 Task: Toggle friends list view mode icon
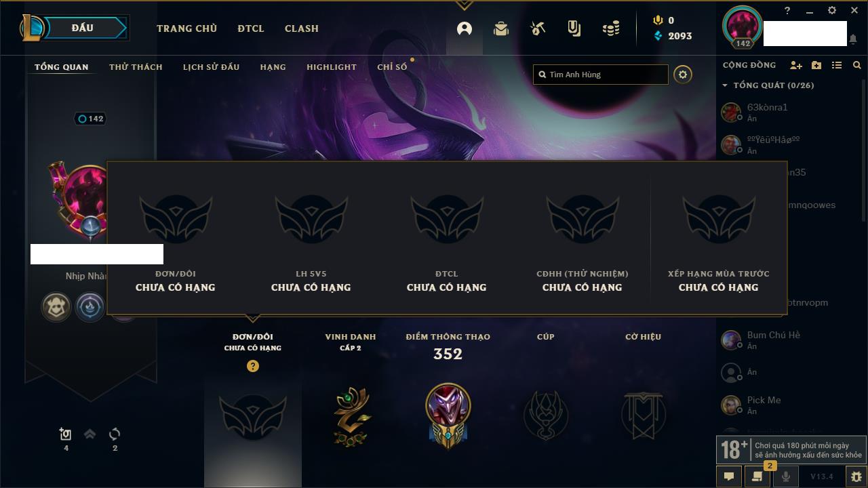[x=837, y=65]
